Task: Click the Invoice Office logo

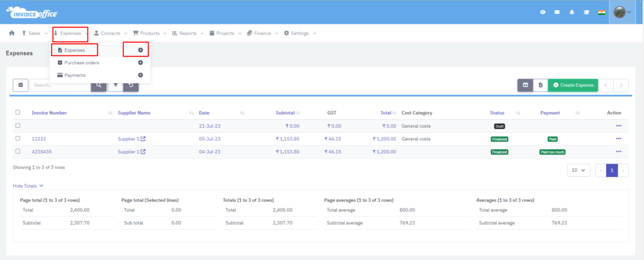Action: point(31,13)
